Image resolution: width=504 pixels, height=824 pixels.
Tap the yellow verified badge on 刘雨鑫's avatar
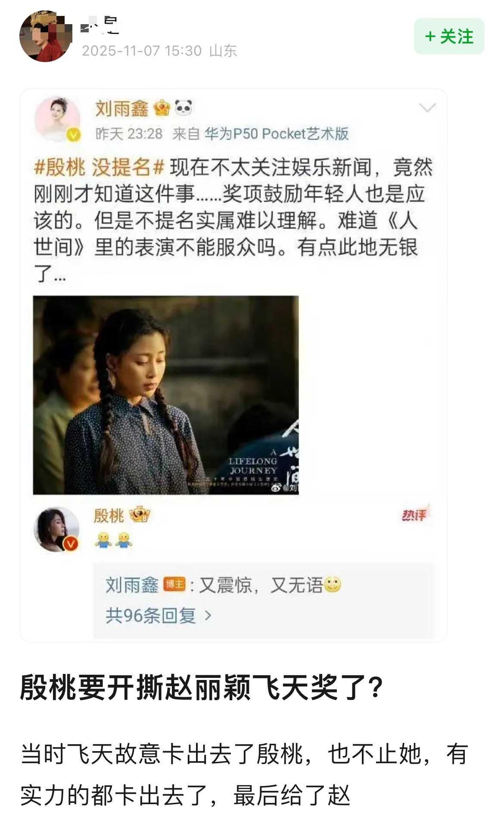click(x=74, y=135)
